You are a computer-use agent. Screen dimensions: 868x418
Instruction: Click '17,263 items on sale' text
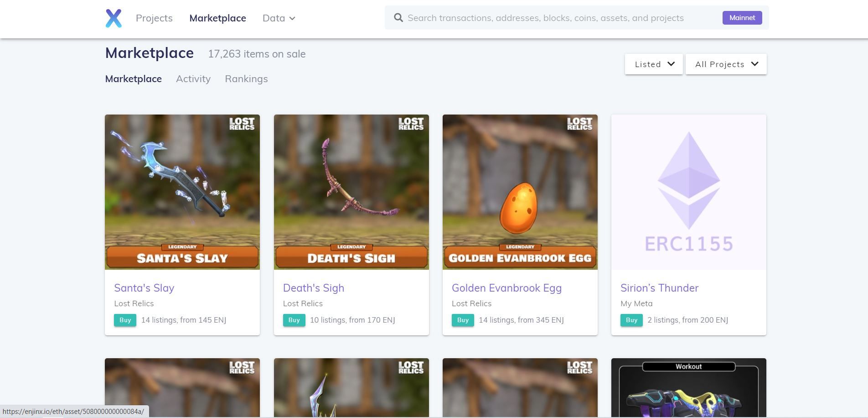click(257, 54)
